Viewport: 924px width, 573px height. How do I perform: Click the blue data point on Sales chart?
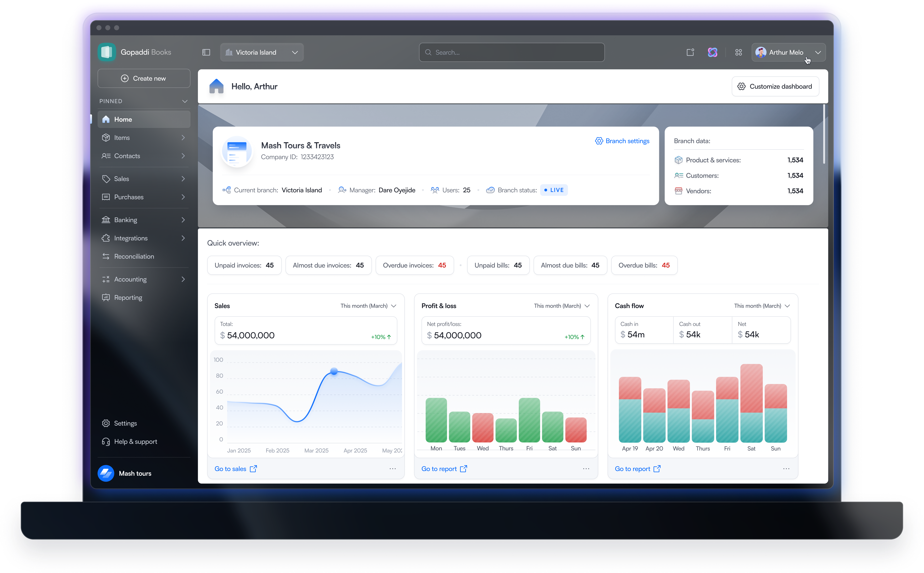[334, 371]
